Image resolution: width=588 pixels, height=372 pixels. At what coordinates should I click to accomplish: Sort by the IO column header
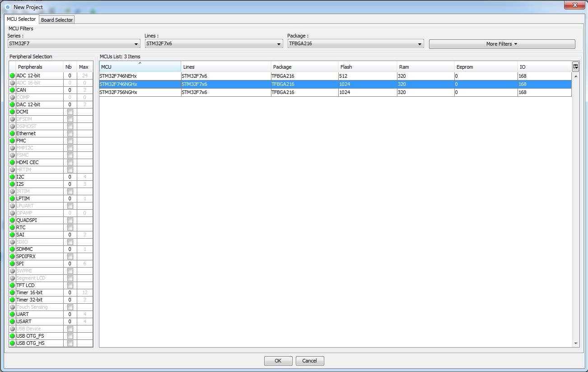point(545,67)
